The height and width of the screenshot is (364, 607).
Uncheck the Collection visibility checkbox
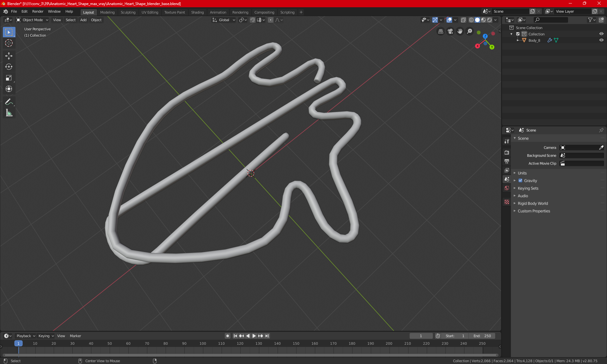[x=518, y=34]
